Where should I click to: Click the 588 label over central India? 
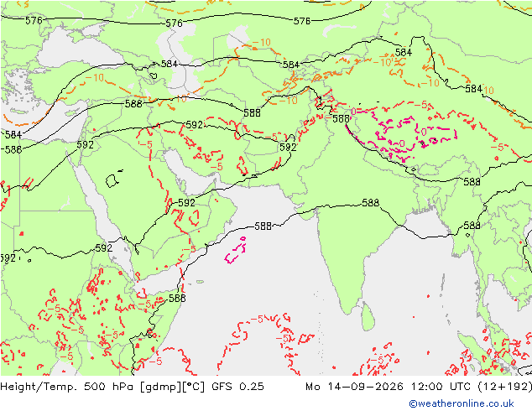(371, 203)
